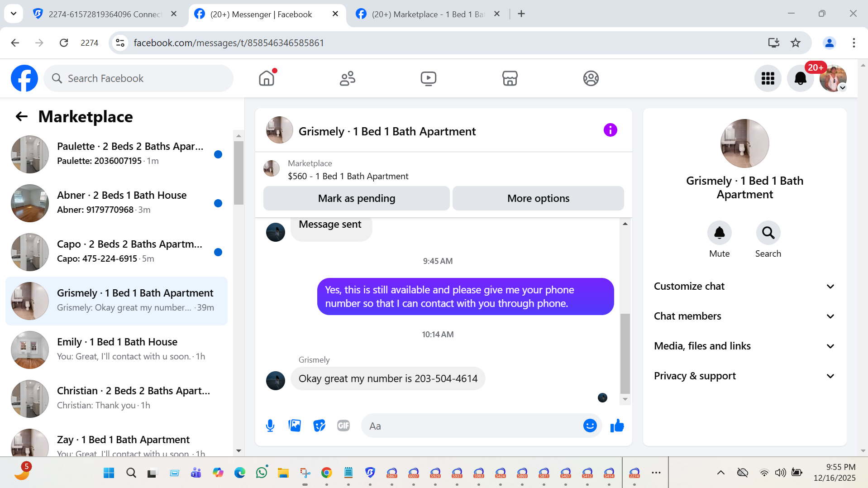868x488 pixels.
Task: Open the emoji picker in message box
Action: [x=590, y=426]
